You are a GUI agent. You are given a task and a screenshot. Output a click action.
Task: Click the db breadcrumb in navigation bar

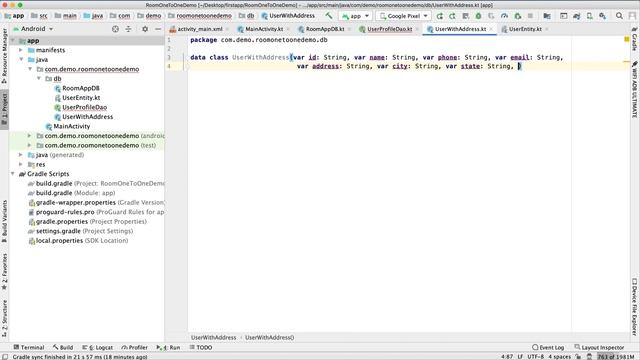click(x=247, y=16)
